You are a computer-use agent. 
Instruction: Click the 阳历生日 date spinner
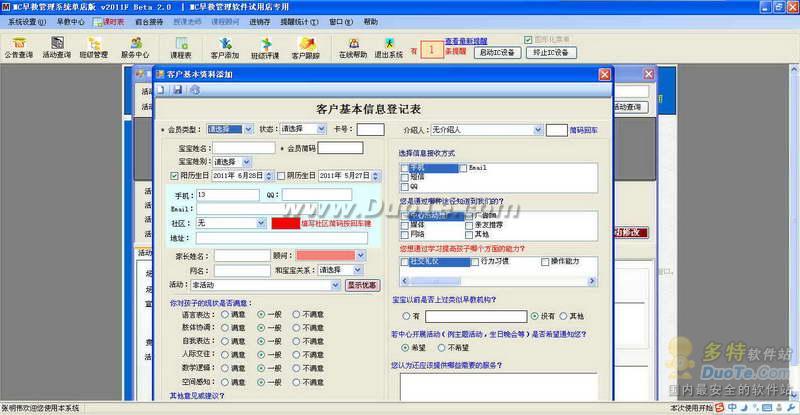[269, 176]
